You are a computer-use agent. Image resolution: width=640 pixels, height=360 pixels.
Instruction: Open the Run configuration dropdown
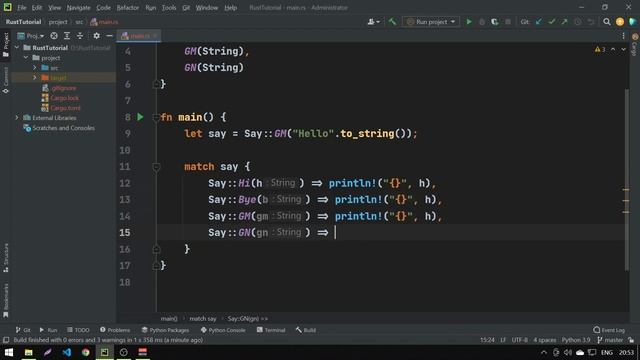[x=431, y=22]
